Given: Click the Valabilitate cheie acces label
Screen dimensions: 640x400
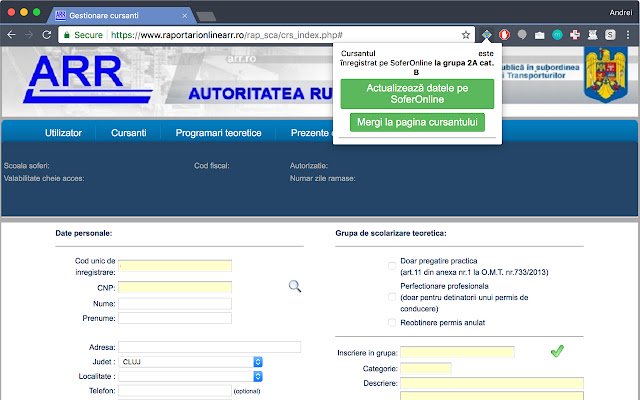Looking at the screenshot, I should click(x=44, y=178).
